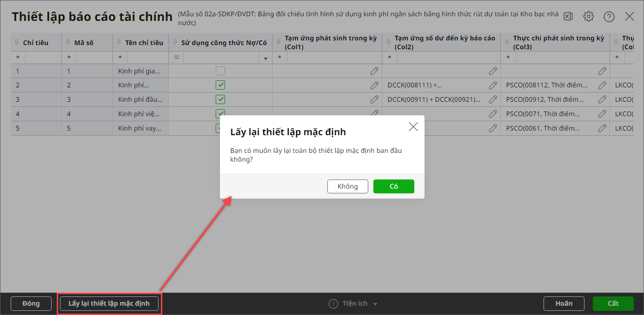Edit the PSCO(0071 formula pencil
Viewport: 644px width, 315px height.
click(x=602, y=114)
